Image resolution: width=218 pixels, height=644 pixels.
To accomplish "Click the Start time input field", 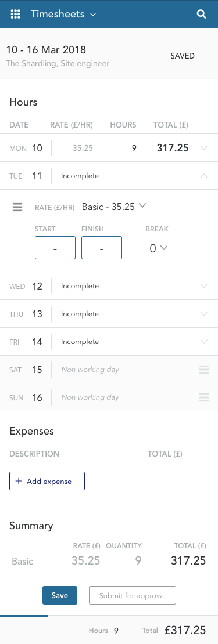I will click(55, 248).
